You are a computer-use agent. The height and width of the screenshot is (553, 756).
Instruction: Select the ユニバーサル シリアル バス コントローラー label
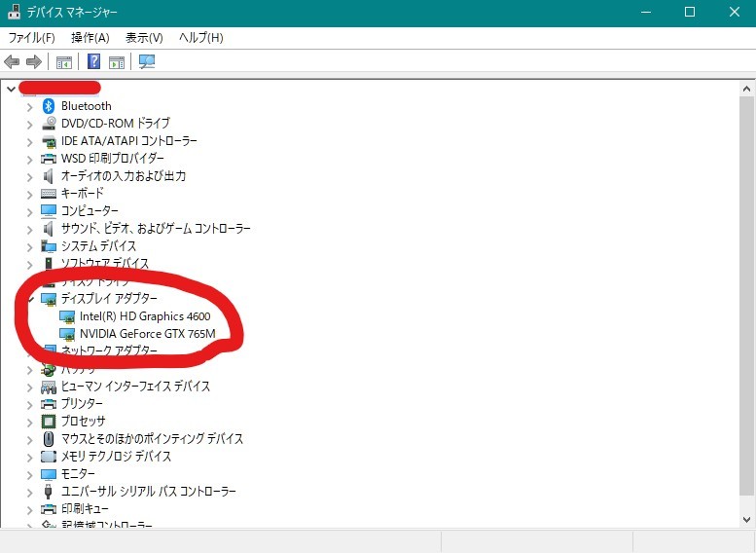149,492
